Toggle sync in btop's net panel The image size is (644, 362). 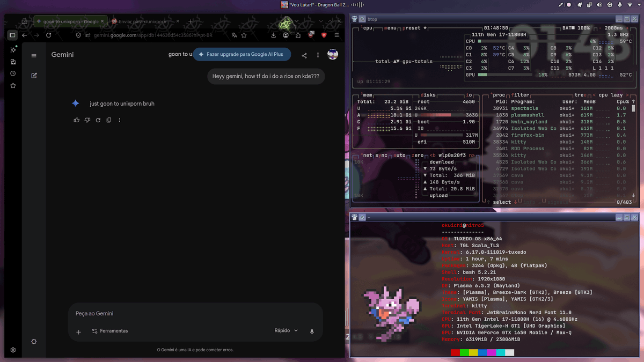click(x=380, y=155)
